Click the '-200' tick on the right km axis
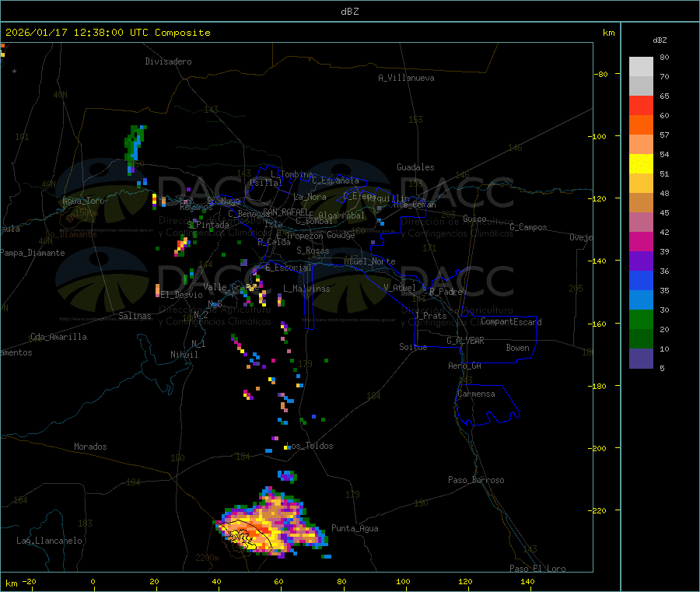The width and height of the screenshot is (700, 592). pos(597,448)
